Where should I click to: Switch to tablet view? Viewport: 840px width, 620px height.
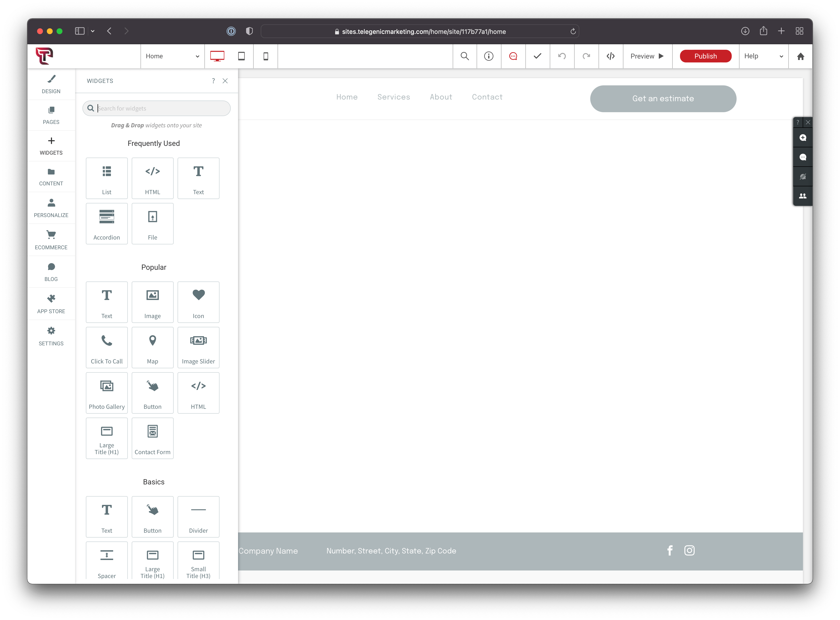click(241, 56)
